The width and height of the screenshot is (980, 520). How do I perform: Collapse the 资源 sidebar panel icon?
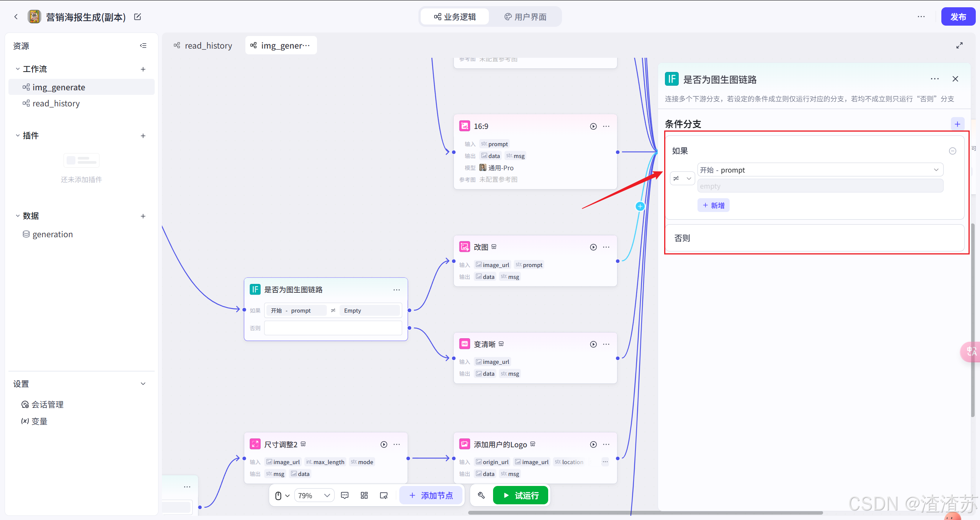(143, 46)
